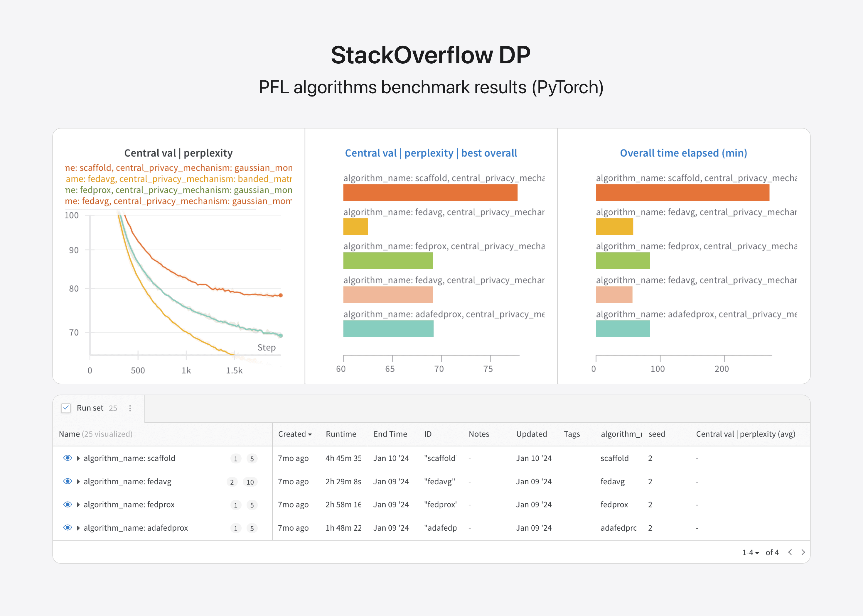Click adafedprox algorithm_name cell

tap(618, 528)
